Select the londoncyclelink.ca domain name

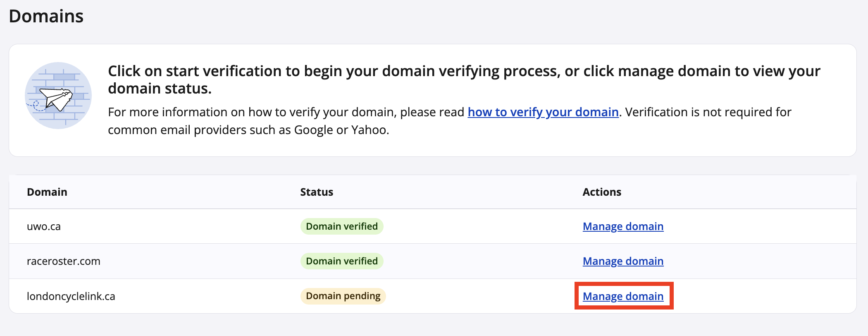[x=71, y=296]
